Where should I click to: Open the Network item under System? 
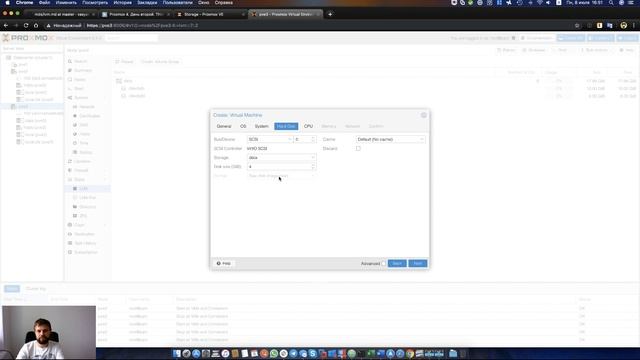87,107
